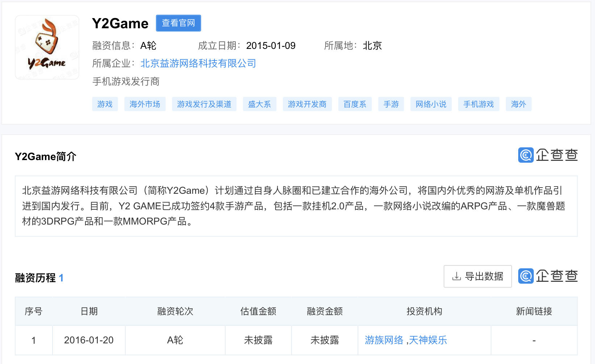Select the 盛大系 tag
This screenshot has width=595, height=364.
[260, 104]
